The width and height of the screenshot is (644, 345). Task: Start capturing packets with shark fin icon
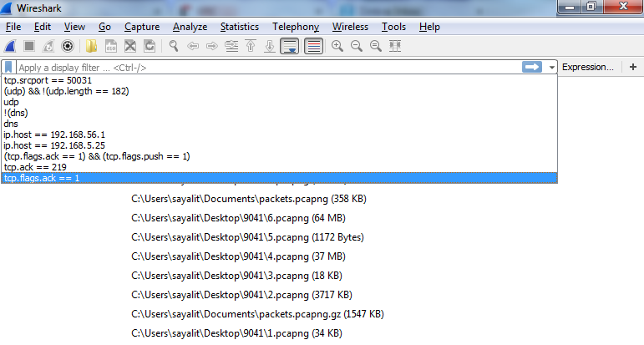[10, 46]
